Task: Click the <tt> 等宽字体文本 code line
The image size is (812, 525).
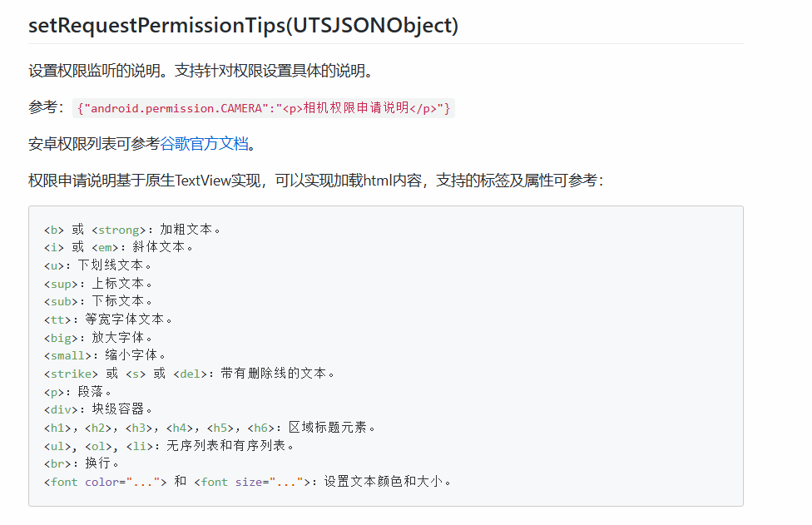Action: [109, 319]
